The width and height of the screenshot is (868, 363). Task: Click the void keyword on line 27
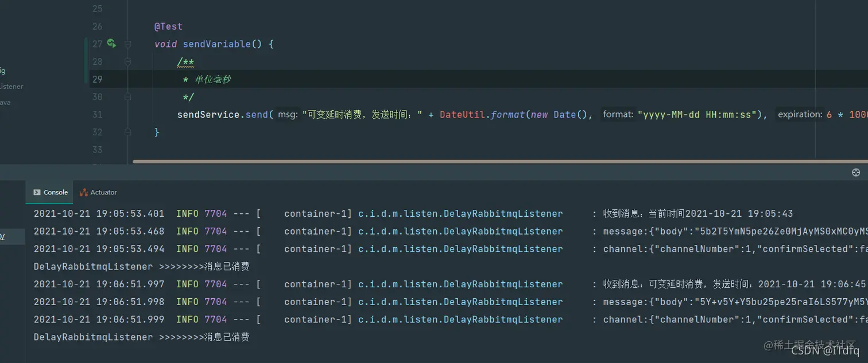[165, 44]
